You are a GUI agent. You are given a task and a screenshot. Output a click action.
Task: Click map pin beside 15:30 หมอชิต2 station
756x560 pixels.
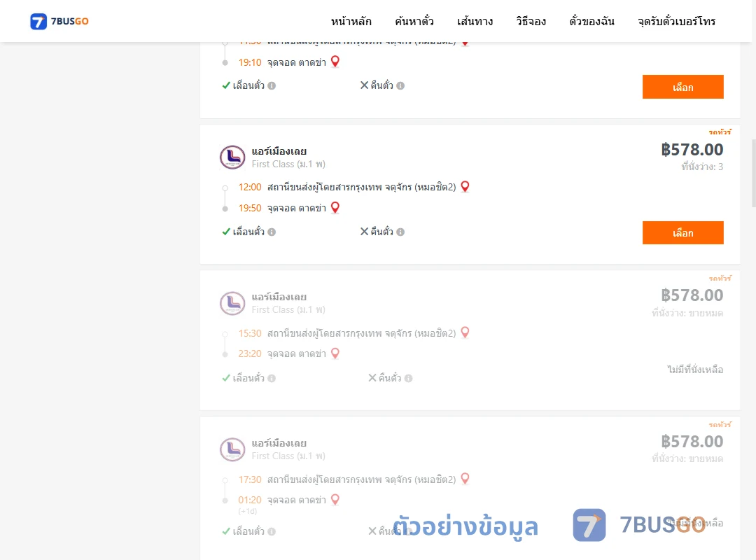[465, 332]
